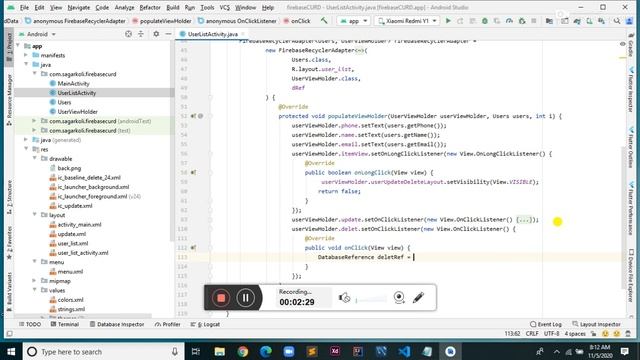This screenshot has width=640, height=360.
Task: Open the Terminal tool window
Action: point(64,324)
